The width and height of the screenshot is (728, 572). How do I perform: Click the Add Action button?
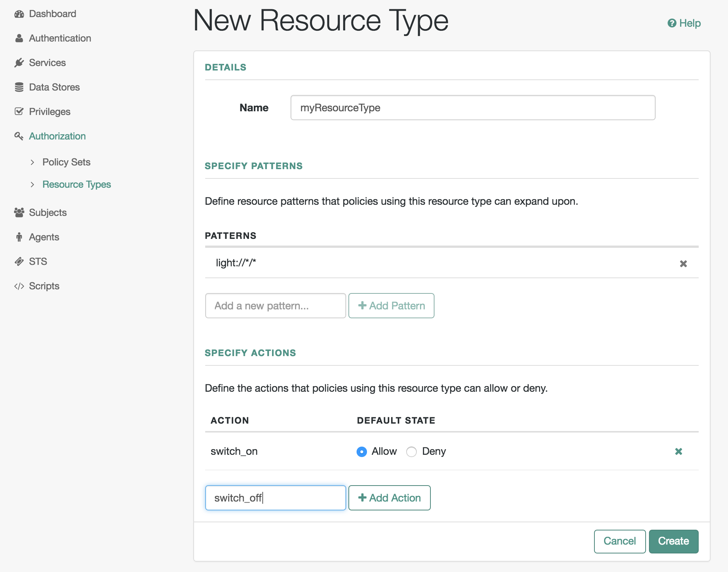390,498
